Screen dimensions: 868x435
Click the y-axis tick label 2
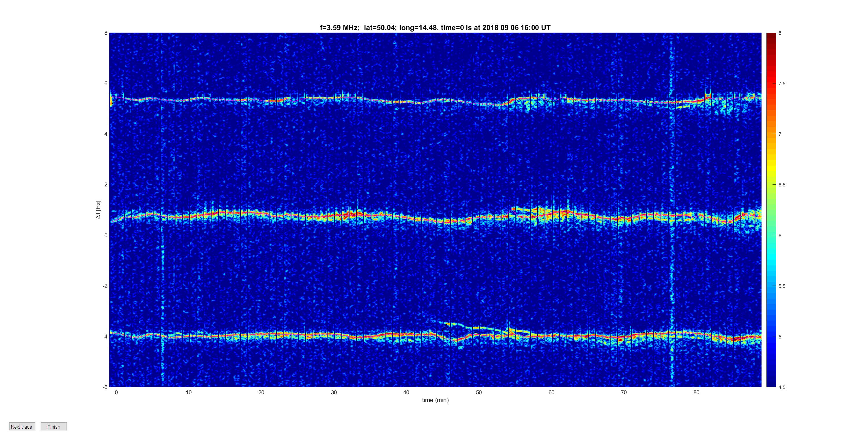[x=106, y=184]
